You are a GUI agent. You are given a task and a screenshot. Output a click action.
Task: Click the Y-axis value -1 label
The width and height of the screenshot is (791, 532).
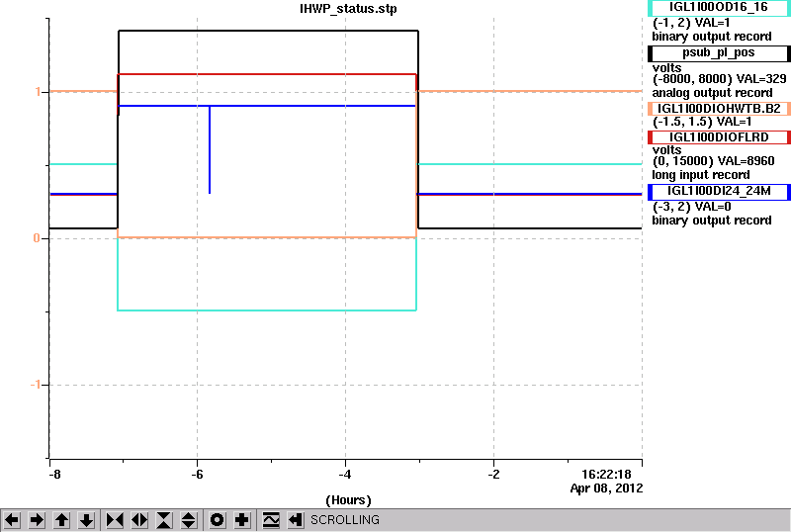pyautogui.click(x=35, y=385)
